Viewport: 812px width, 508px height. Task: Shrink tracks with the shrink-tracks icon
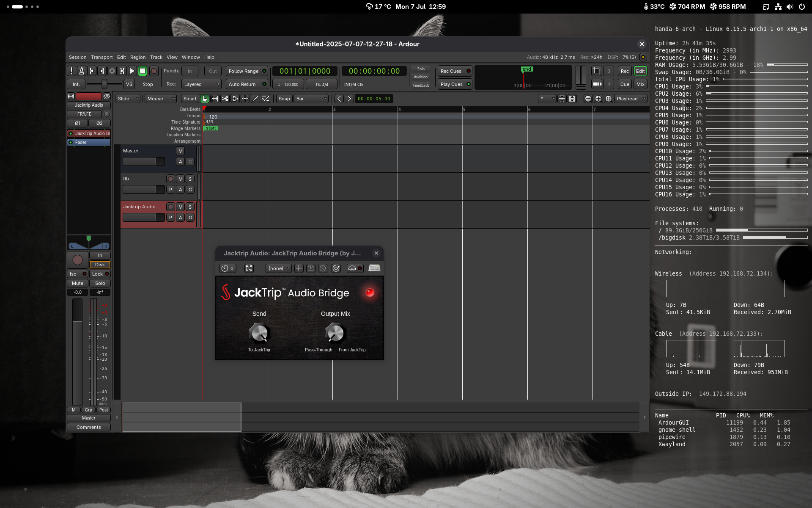point(562,99)
